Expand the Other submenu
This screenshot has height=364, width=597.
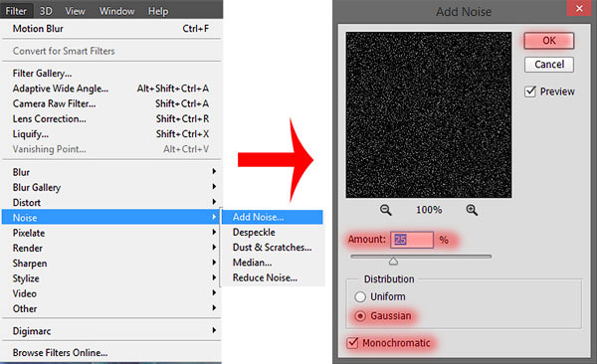pyautogui.click(x=111, y=308)
